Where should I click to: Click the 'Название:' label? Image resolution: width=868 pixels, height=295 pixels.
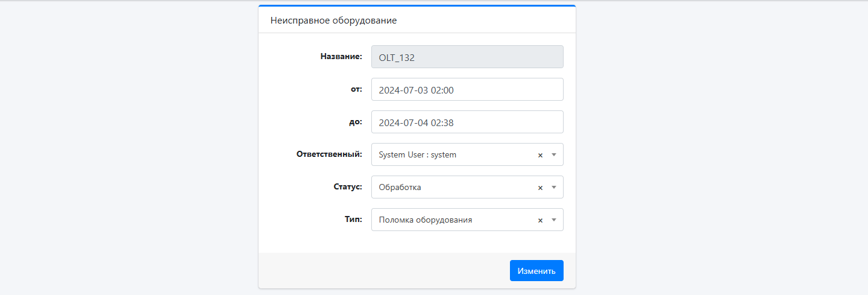pos(341,57)
